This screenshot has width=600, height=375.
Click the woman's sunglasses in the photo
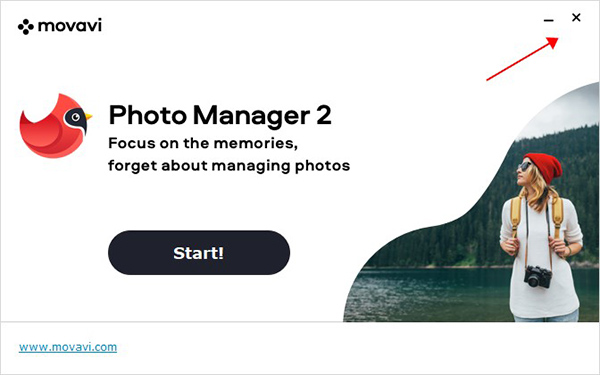coord(524,166)
